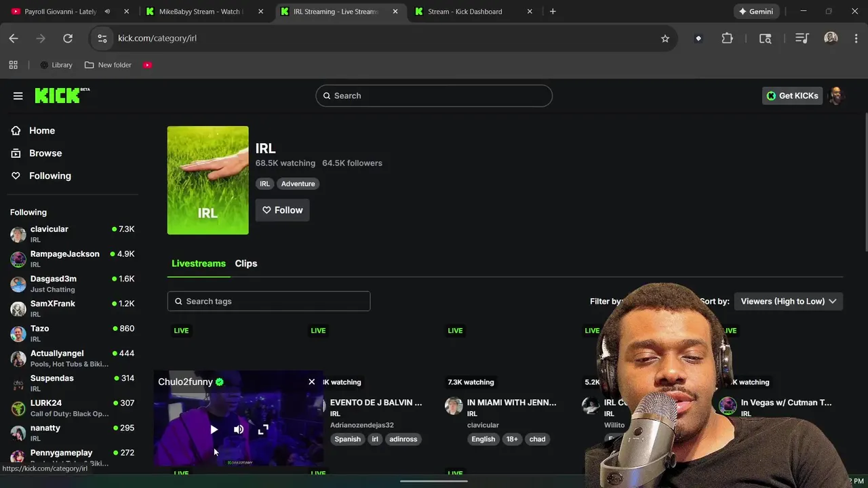
Task: Switch to the Livestreams tab
Action: tap(199, 264)
